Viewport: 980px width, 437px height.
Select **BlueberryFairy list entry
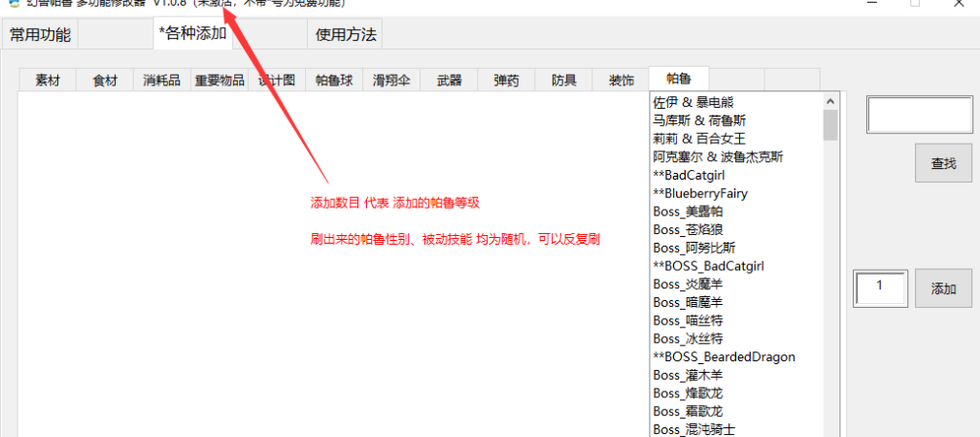pos(699,193)
